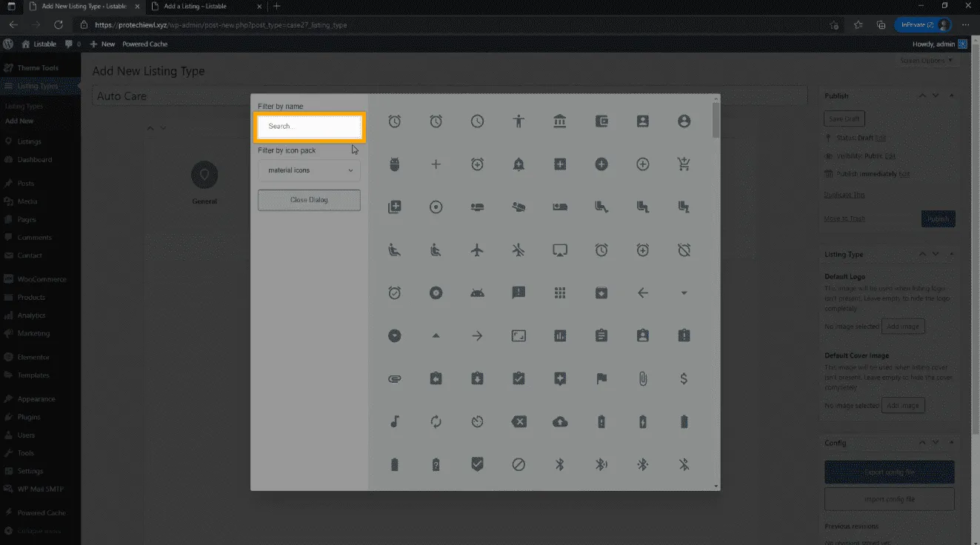Select the music note icon
980x545 pixels.
(x=395, y=422)
